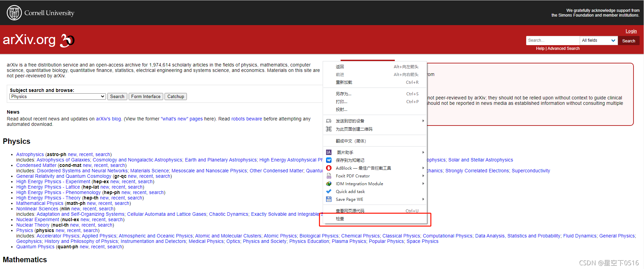Choose 返回 (Back) in context menu
Screen dimensions: 644x269
click(375, 67)
